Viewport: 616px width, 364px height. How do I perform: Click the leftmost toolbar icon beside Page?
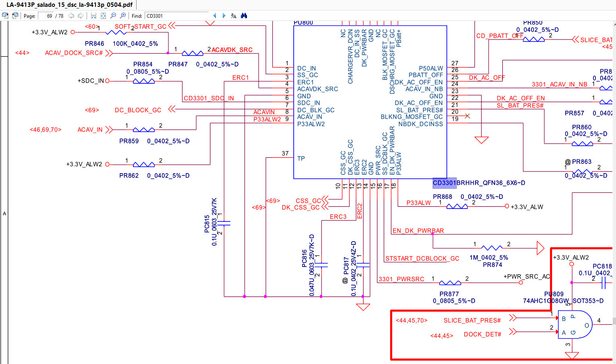click(x=5, y=16)
